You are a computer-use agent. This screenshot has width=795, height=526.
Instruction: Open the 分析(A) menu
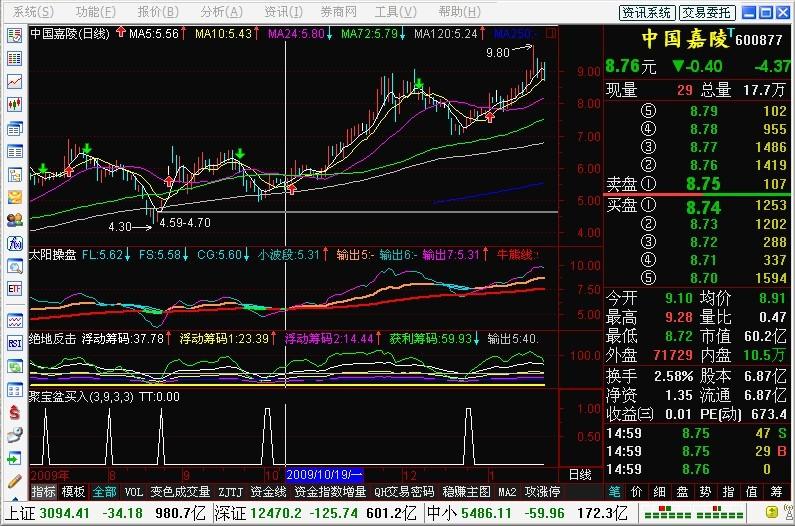tap(221, 11)
